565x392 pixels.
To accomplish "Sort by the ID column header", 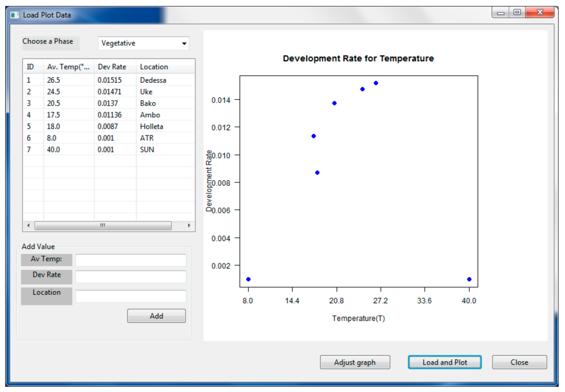I will (x=33, y=67).
